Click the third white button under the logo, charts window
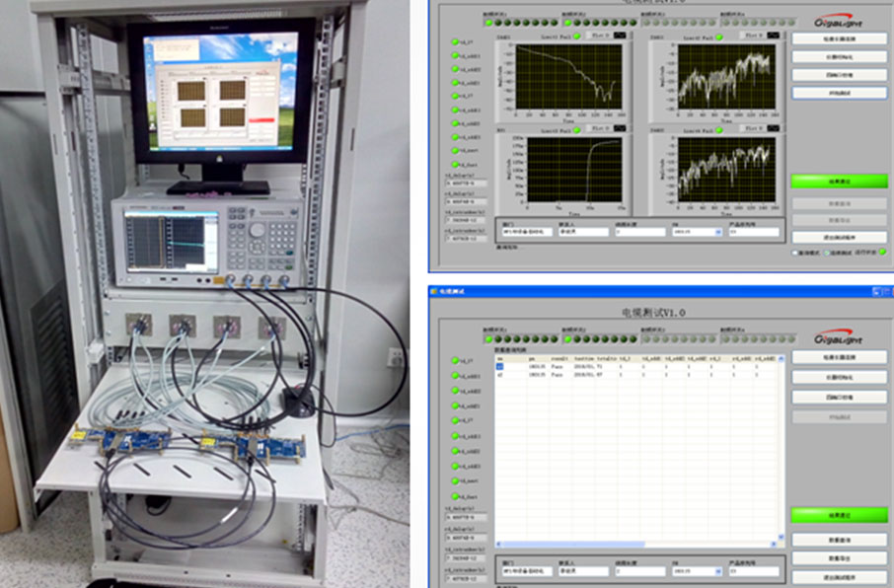The image size is (894, 588). click(x=840, y=75)
